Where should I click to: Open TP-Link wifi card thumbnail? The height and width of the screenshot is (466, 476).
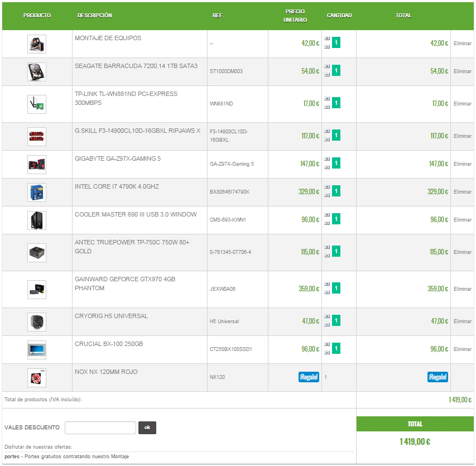37,104
